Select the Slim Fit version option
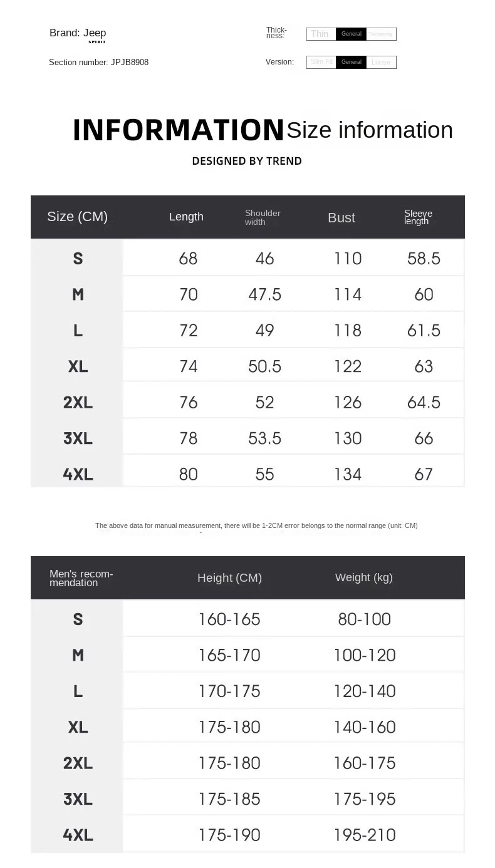The width and height of the screenshot is (495, 868). (x=321, y=62)
